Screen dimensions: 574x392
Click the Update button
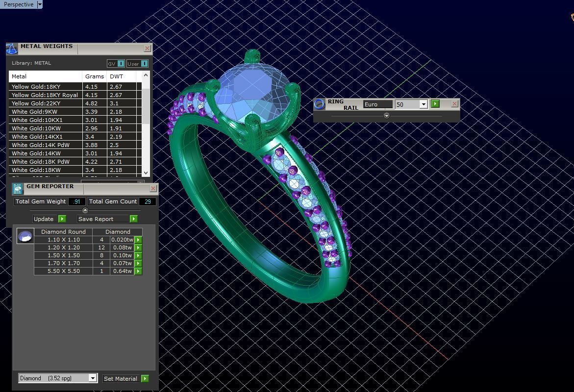[44, 219]
